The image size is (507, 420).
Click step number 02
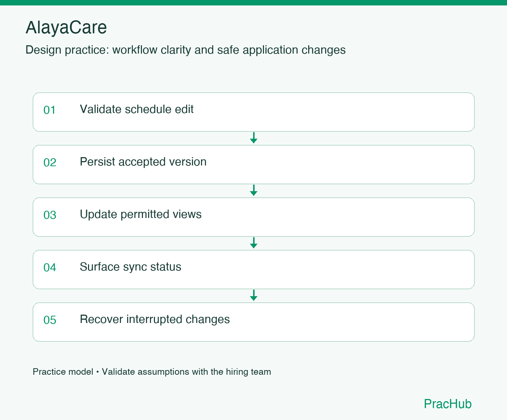pyautogui.click(x=50, y=163)
